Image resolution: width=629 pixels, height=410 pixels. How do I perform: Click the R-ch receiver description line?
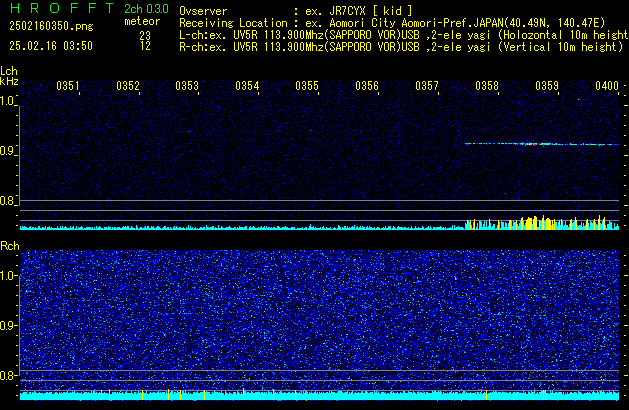pos(401,47)
